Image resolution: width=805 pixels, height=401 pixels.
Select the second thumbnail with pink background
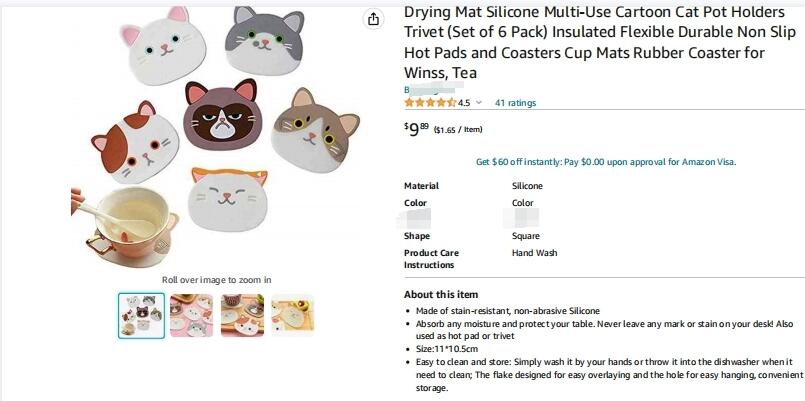click(190, 315)
